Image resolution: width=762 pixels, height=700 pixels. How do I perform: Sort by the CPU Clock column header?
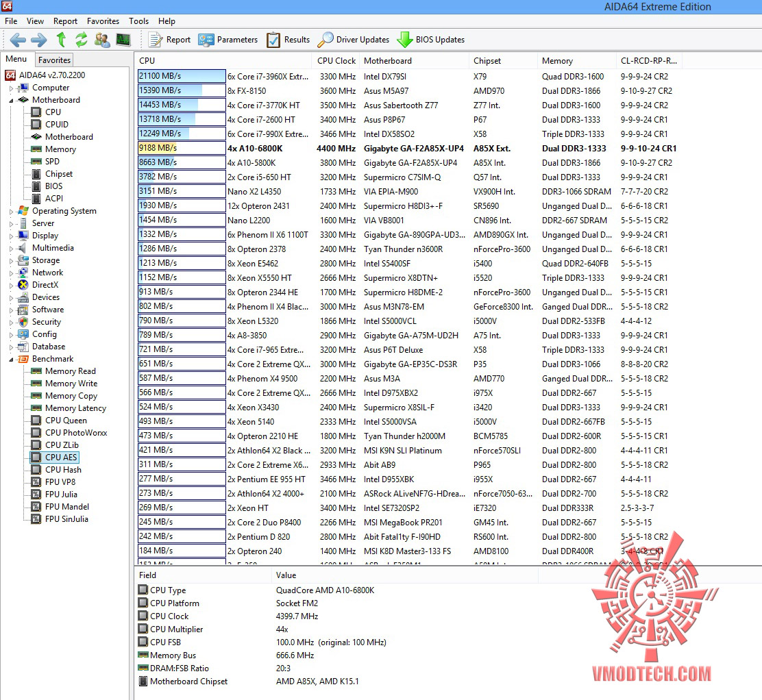336,61
